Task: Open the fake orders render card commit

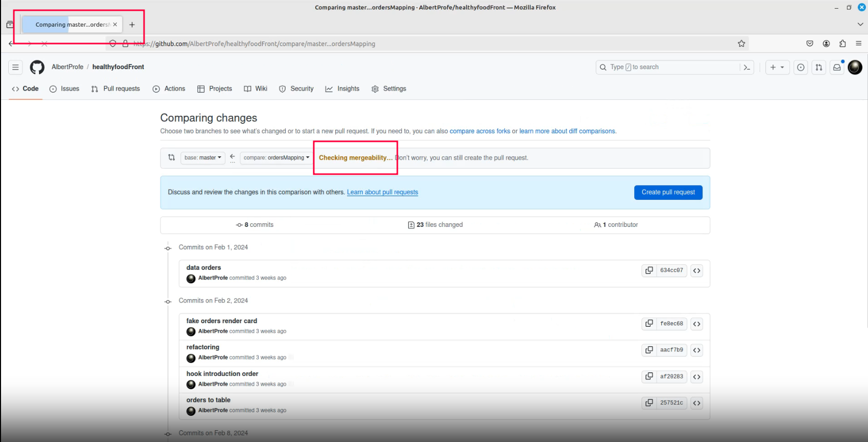Action: (x=221, y=321)
